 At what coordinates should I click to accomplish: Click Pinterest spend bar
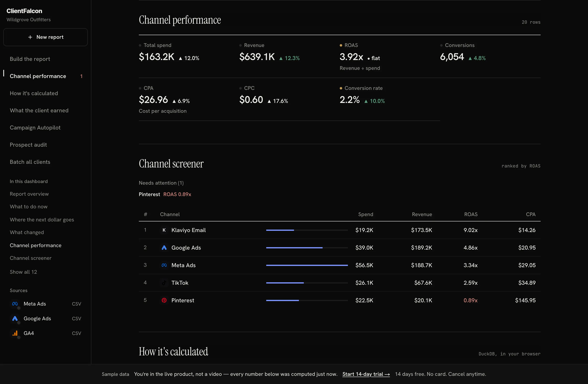(307, 300)
